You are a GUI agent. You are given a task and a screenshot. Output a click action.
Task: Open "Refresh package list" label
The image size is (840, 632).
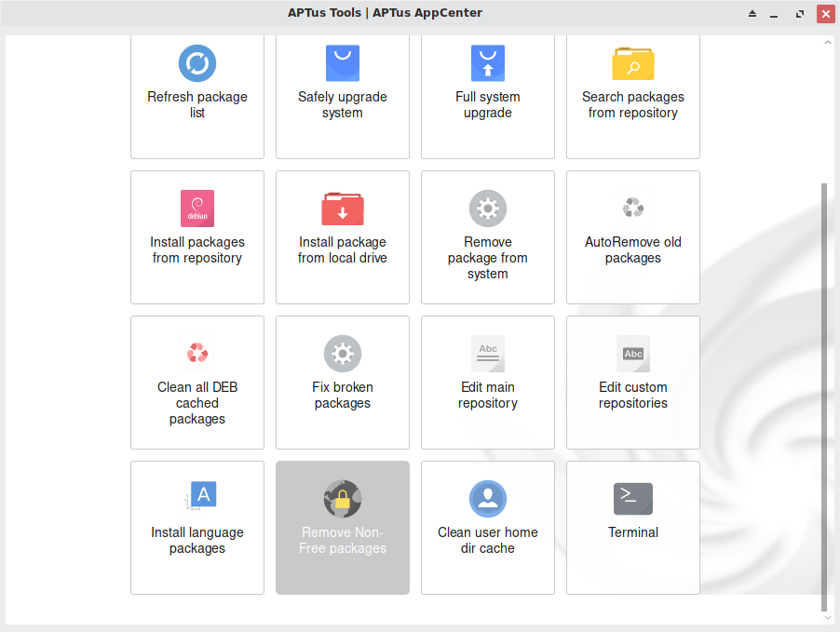pyautogui.click(x=197, y=104)
